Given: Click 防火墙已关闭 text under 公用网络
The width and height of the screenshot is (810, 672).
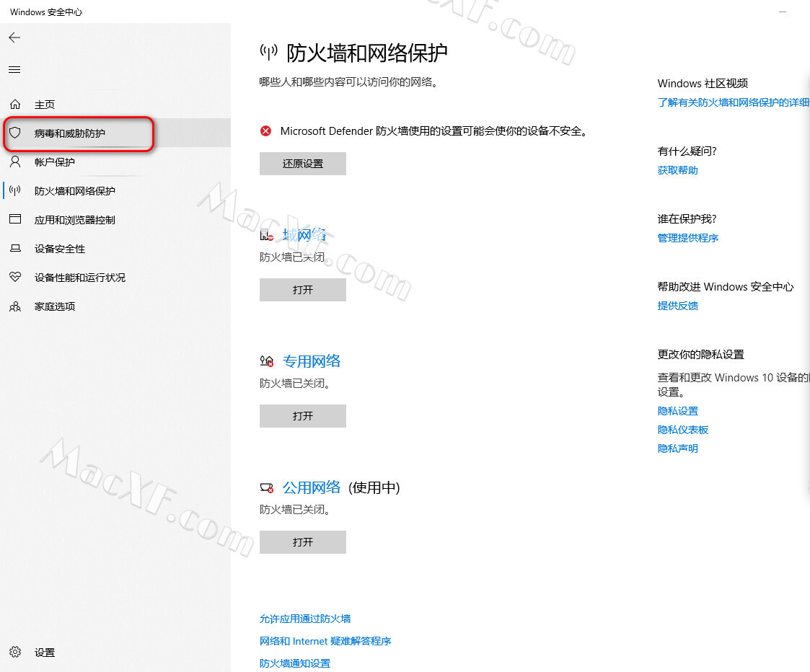Looking at the screenshot, I should click(x=295, y=509).
